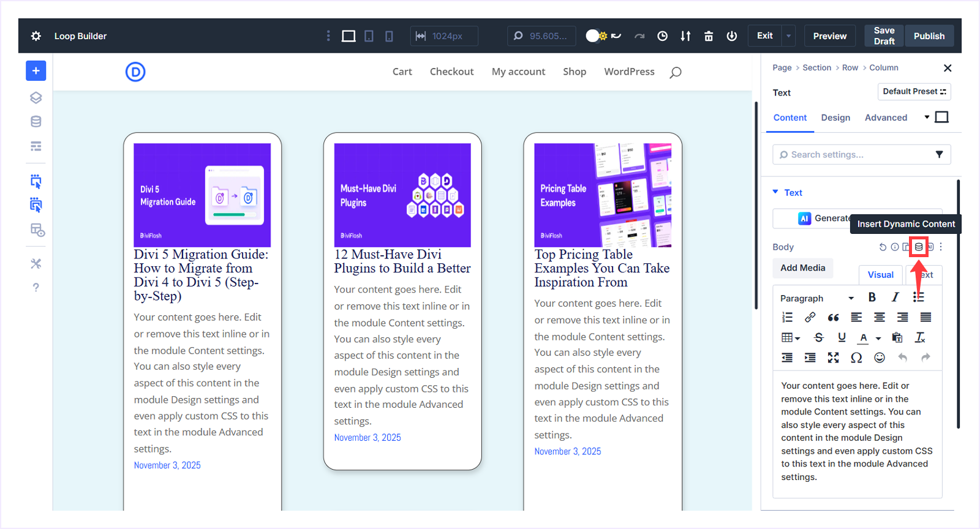The height and width of the screenshot is (529, 980).
Task: Open the Layers panel icon in sidebar
Action: 36,97
